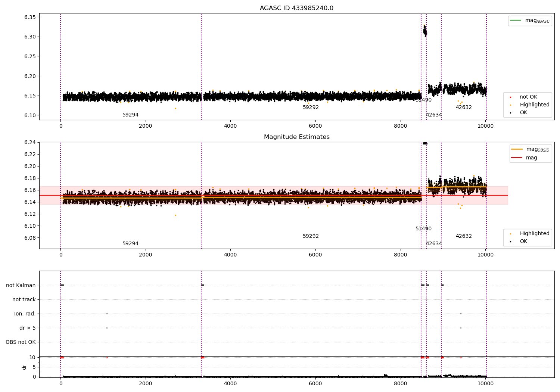Click the 4000 x-tick under the bottom plot
Screen dimensions: 560x392
[230, 383]
